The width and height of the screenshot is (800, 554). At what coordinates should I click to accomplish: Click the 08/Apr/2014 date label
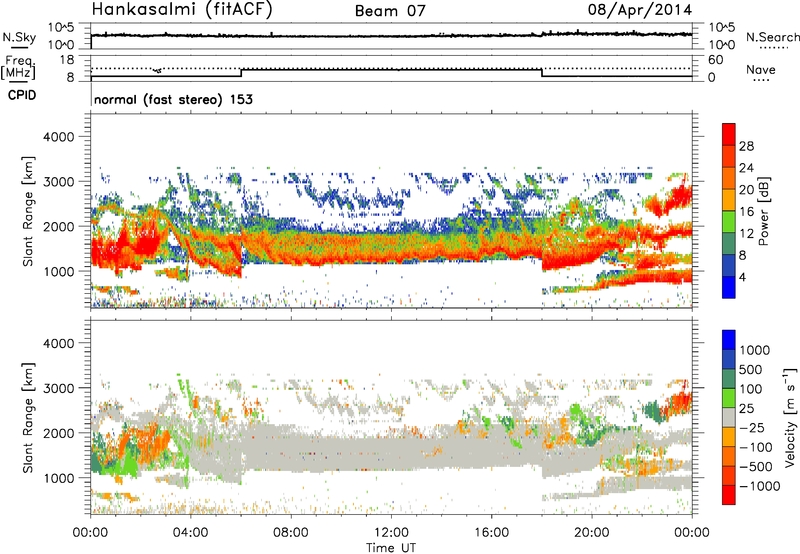(x=640, y=10)
